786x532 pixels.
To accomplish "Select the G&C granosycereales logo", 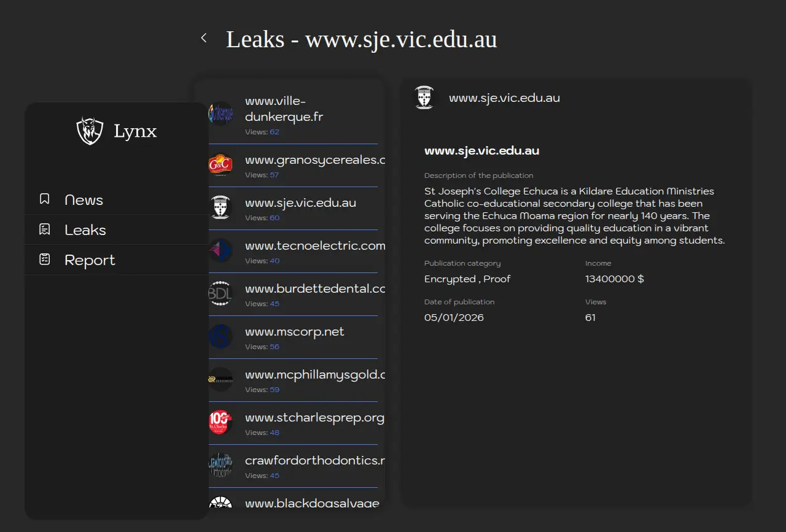I will click(x=220, y=164).
